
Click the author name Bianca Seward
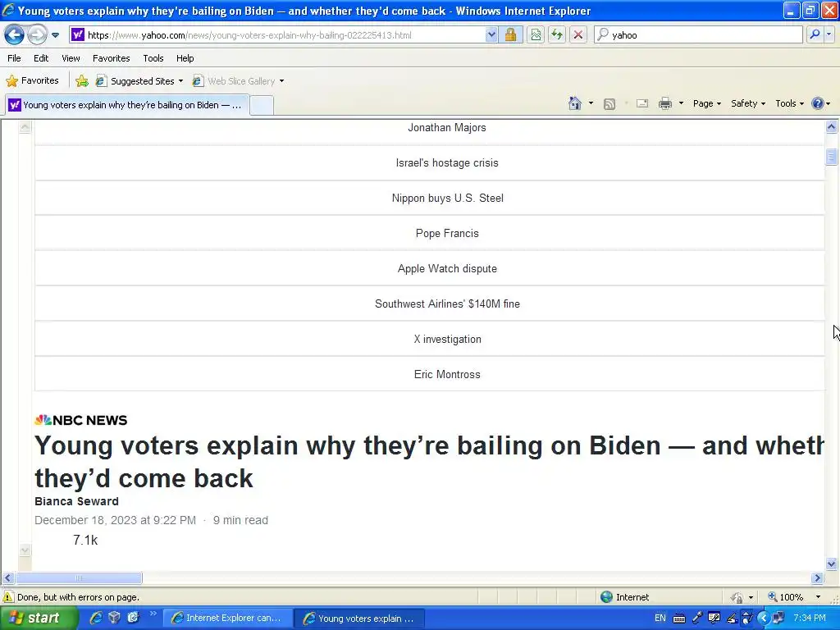click(x=76, y=501)
